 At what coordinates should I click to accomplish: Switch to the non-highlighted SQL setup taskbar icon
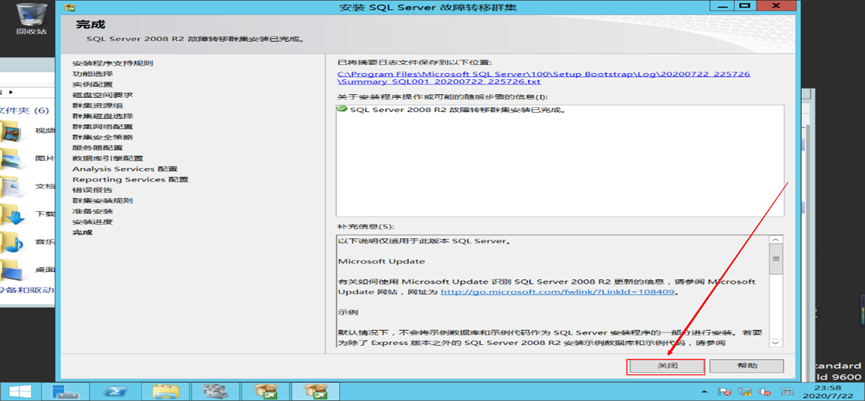(x=265, y=392)
